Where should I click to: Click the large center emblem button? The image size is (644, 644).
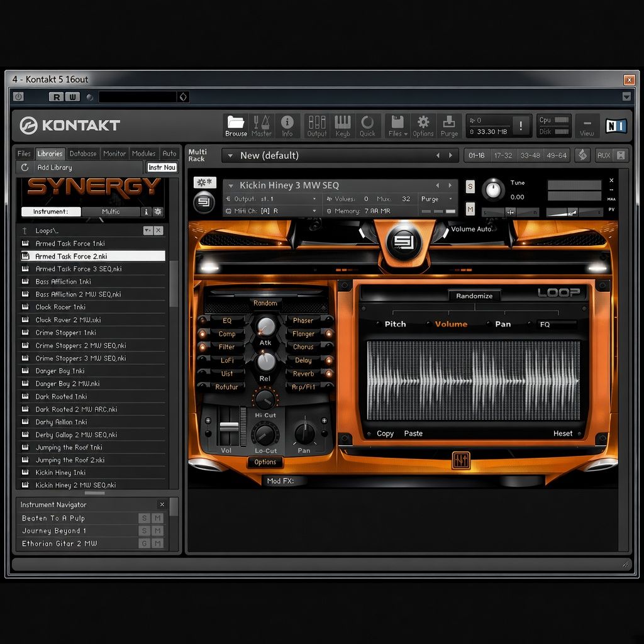(x=404, y=242)
